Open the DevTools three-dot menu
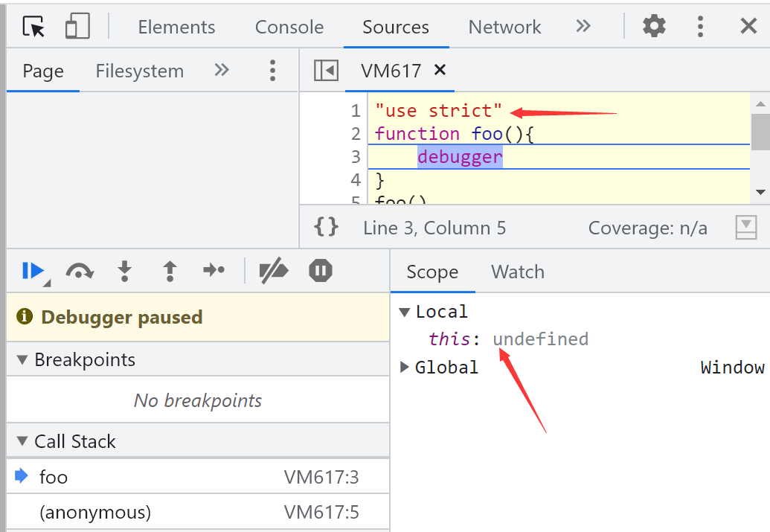The width and height of the screenshot is (770, 532). (700, 27)
